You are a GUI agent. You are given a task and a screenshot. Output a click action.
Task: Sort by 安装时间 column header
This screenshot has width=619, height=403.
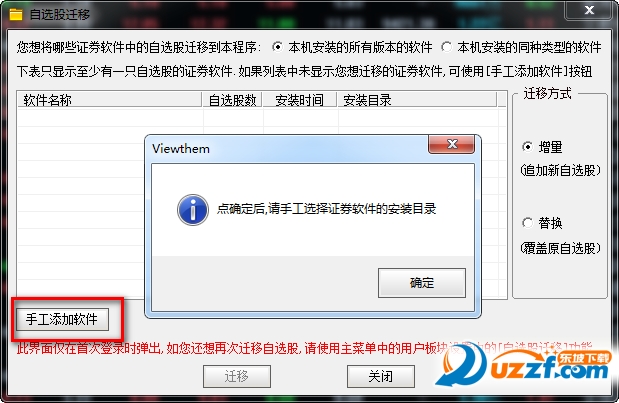[300, 100]
